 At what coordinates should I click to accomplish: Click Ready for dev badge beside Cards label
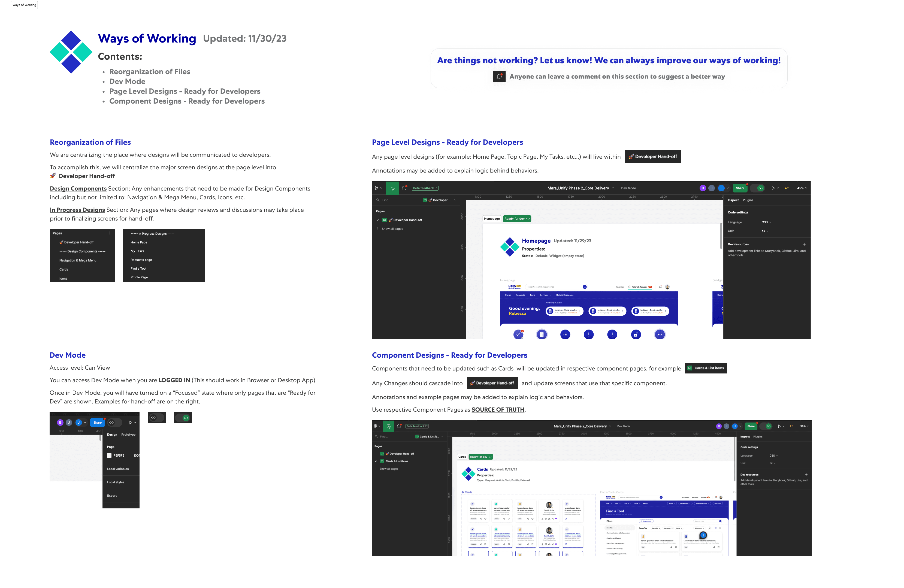tap(480, 457)
